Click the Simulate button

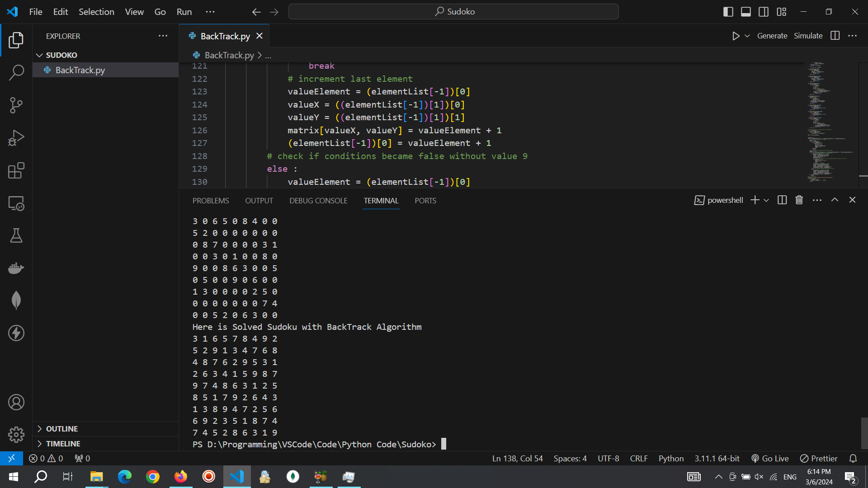click(x=808, y=36)
